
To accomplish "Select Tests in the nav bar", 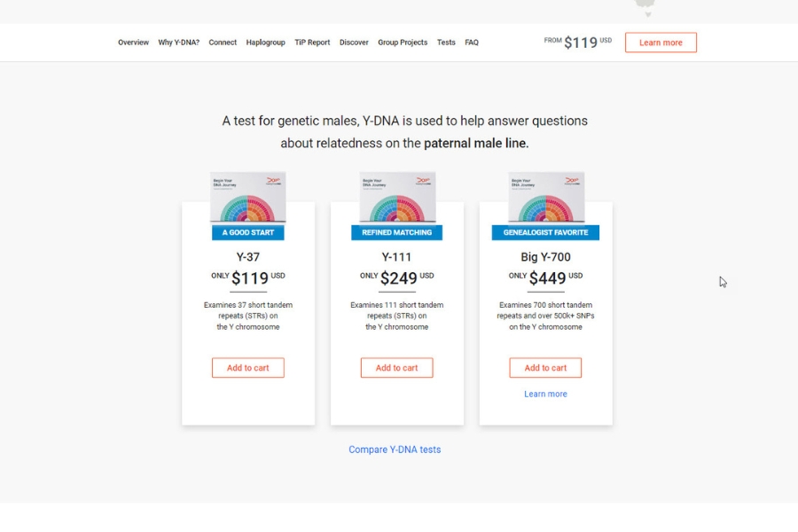I will click(446, 43).
